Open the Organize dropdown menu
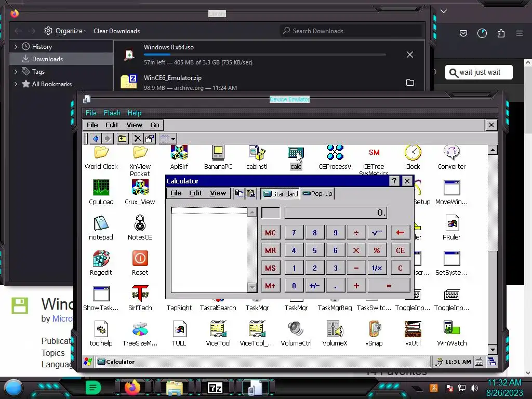This screenshot has height=399, width=532. point(65,31)
